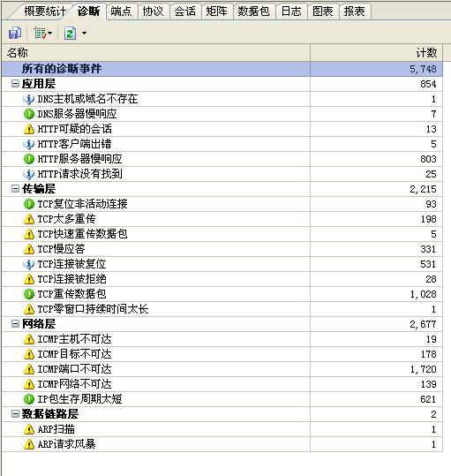
Task: Switch to the 概要统计 tab
Action: [x=44, y=11]
